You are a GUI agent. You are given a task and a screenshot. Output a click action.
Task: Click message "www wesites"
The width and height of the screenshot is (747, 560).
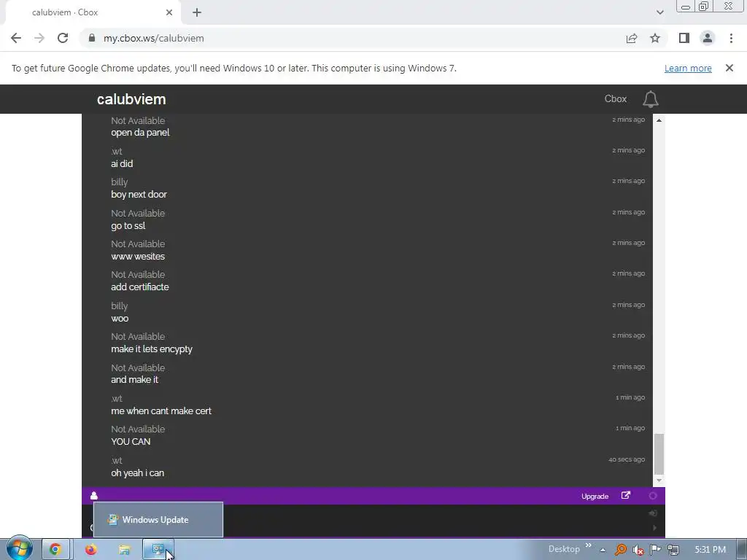pos(138,256)
